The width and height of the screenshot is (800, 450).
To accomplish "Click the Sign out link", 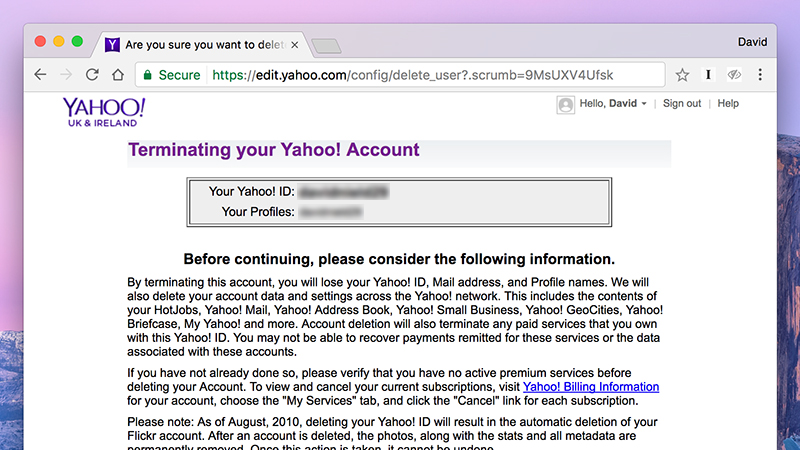I will [682, 104].
